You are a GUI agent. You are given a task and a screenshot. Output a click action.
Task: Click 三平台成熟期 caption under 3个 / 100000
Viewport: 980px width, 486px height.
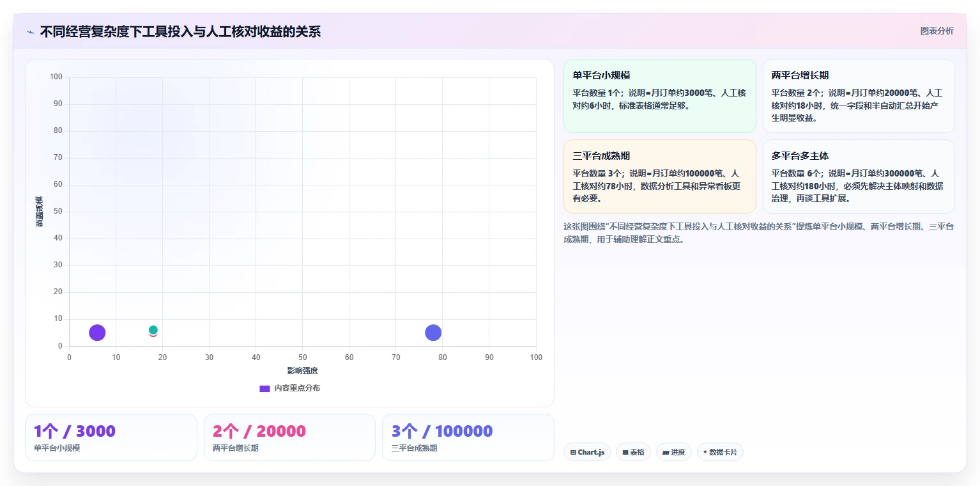[x=414, y=448]
